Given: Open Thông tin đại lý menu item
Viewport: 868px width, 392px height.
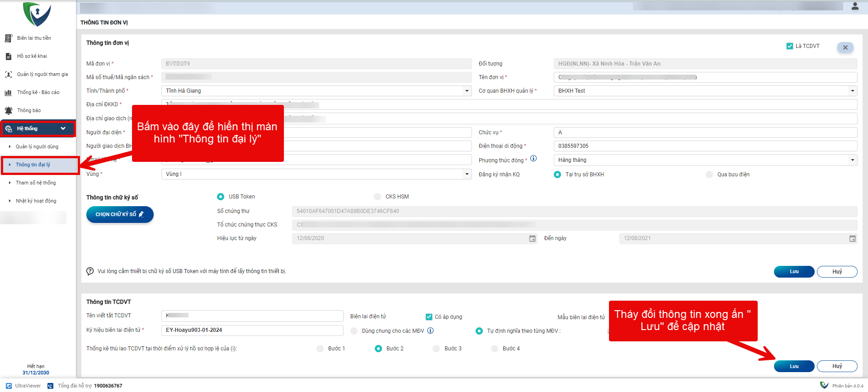Looking at the screenshot, I should coord(33,165).
